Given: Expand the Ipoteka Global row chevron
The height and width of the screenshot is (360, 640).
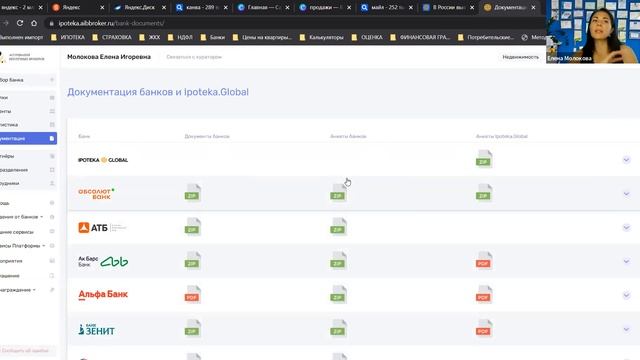Looking at the screenshot, I should click(x=626, y=160).
